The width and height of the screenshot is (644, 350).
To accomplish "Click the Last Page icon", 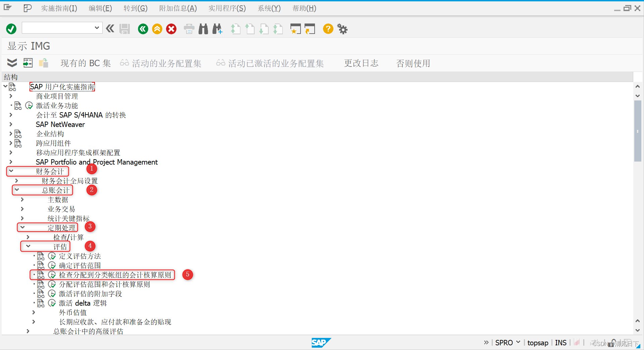I will click(x=278, y=29).
